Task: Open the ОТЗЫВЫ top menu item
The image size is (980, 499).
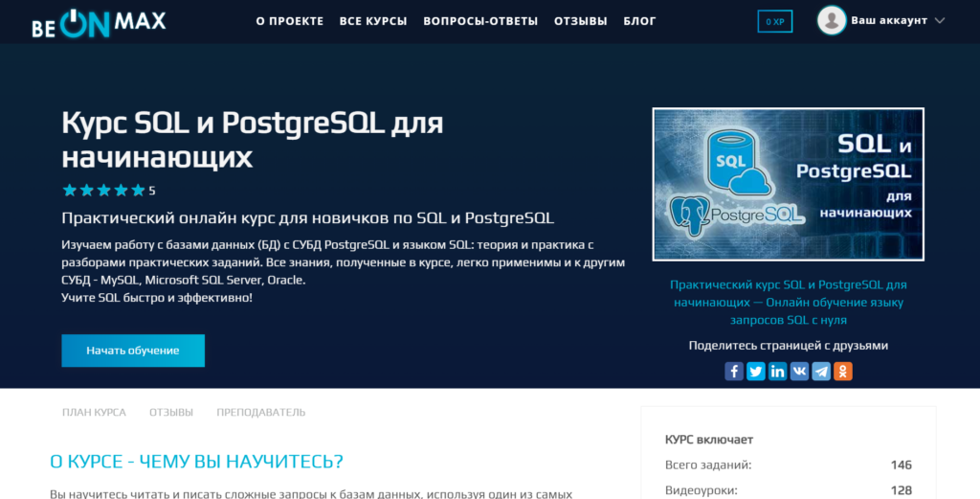Action: point(581,21)
